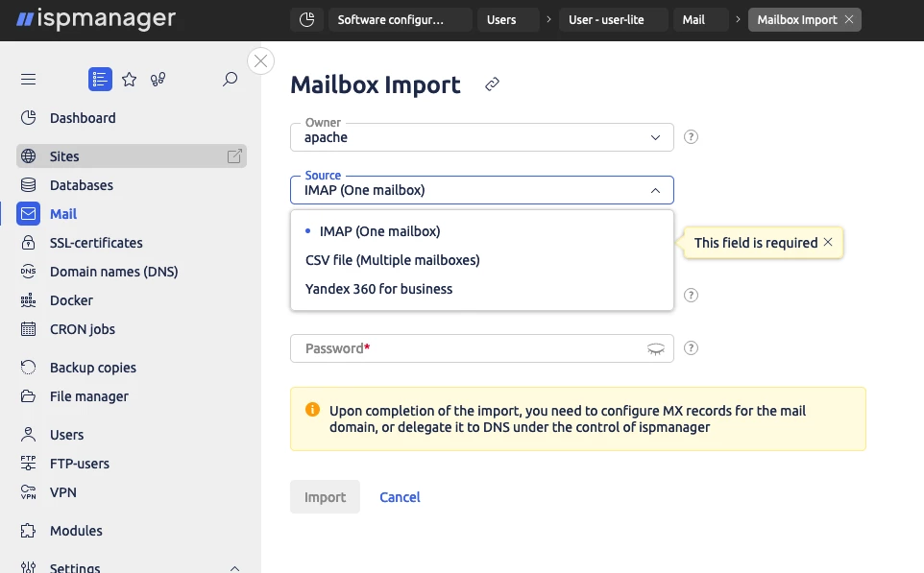Open Sites in new window icon
924x573 pixels.
234,156
